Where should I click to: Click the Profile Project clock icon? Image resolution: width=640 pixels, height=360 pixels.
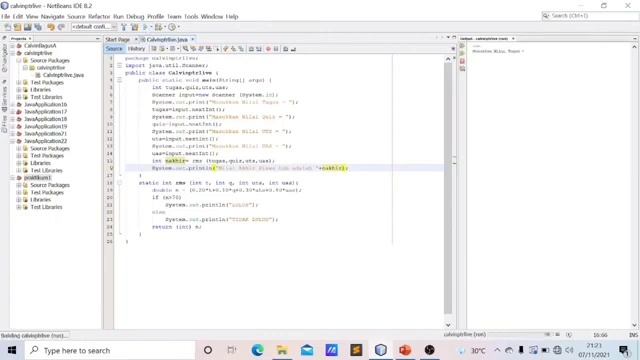172,27
